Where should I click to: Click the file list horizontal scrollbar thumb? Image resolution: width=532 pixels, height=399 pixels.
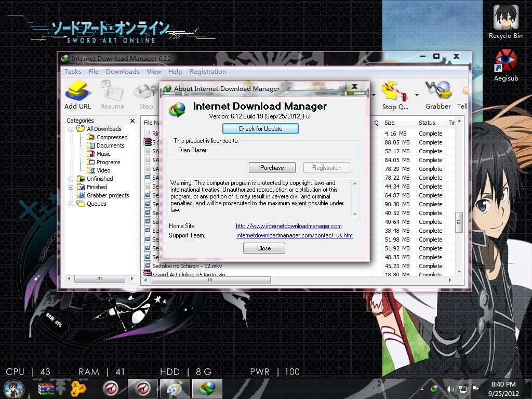click(210, 280)
